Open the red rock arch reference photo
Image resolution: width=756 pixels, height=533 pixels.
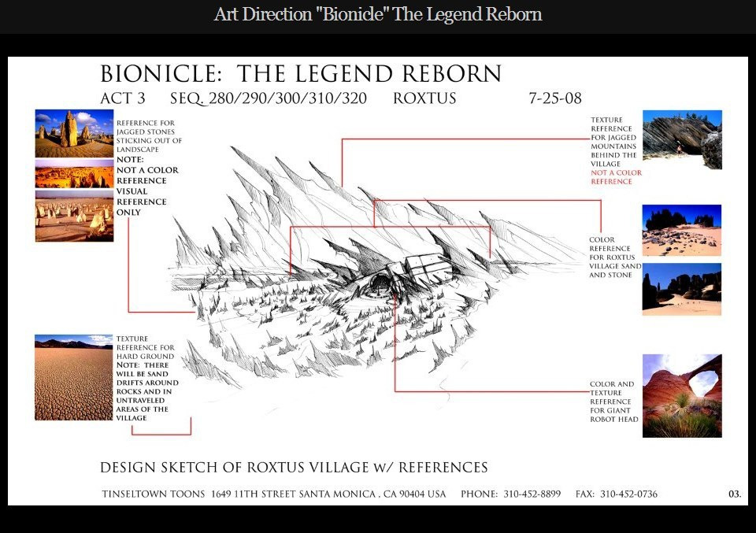[682, 396]
